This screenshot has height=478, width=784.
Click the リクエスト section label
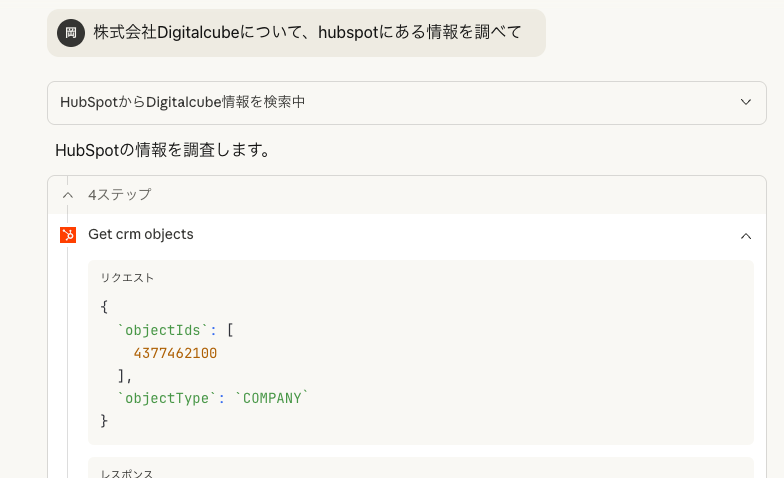coord(127,278)
